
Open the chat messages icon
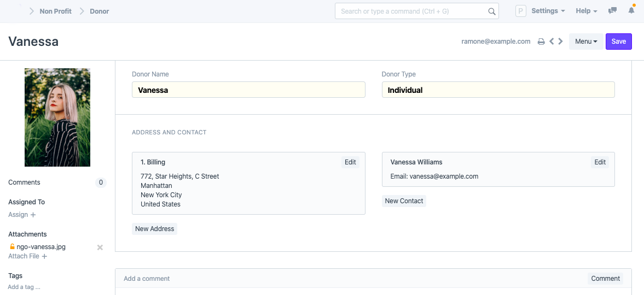point(613,11)
